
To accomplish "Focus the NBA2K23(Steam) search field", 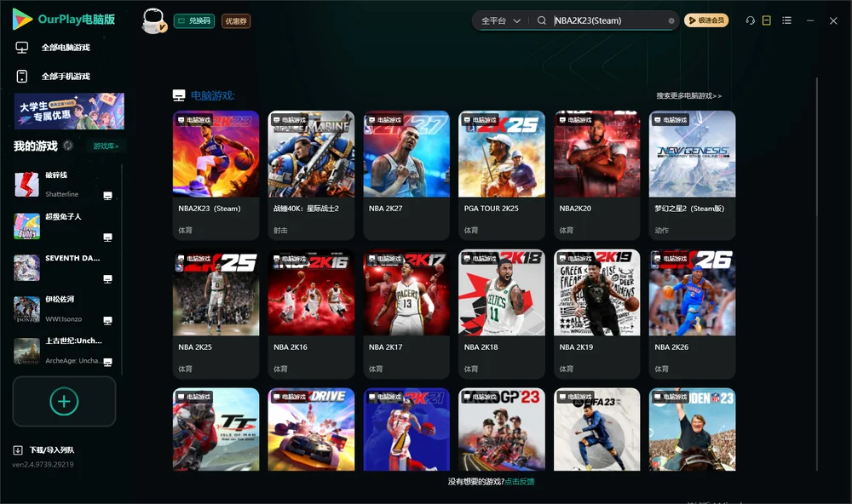I will tap(608, 20).
